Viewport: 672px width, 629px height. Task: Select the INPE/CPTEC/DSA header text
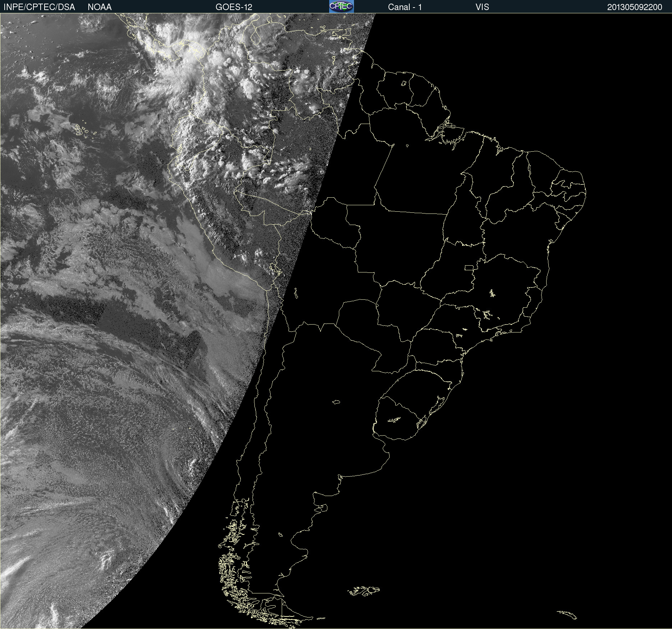pos(39,7)
